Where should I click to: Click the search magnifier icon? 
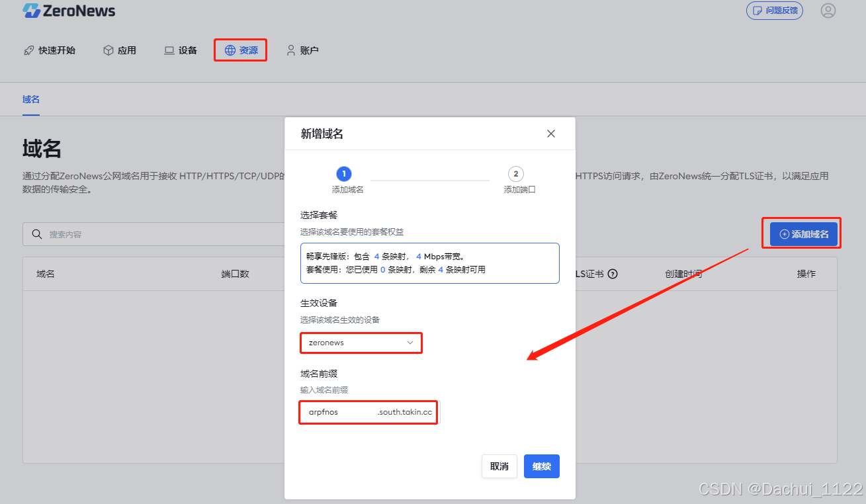tap(36, 234)
